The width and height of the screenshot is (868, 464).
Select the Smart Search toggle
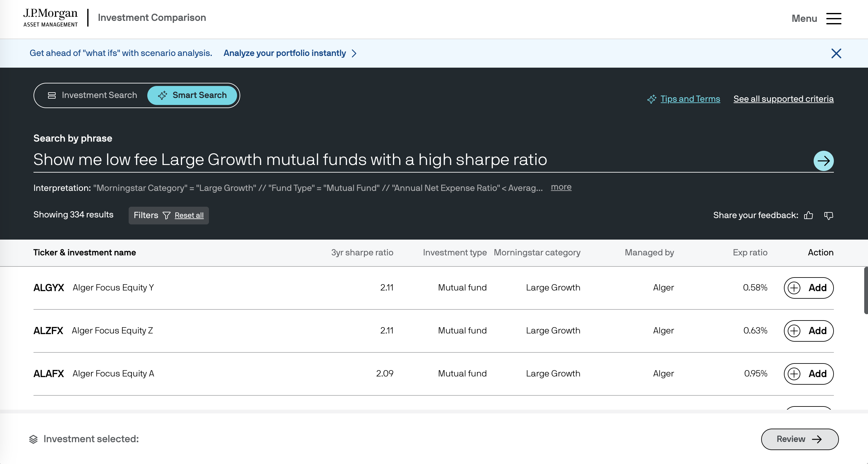(193, 95)
